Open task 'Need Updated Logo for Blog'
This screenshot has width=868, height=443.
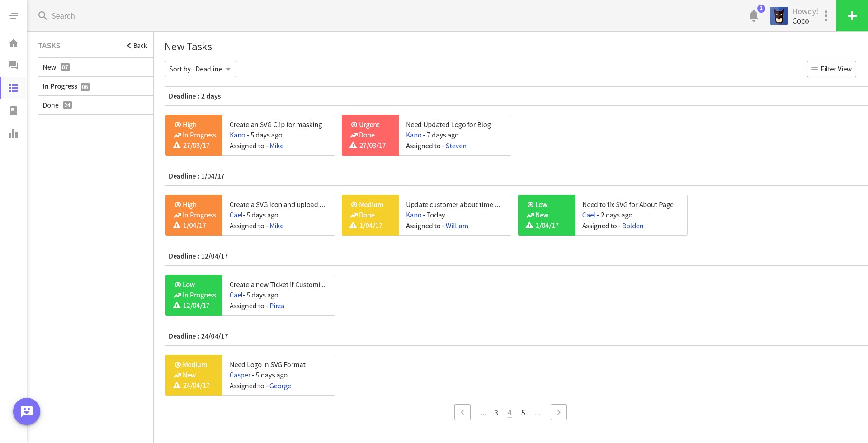[448, 125]
